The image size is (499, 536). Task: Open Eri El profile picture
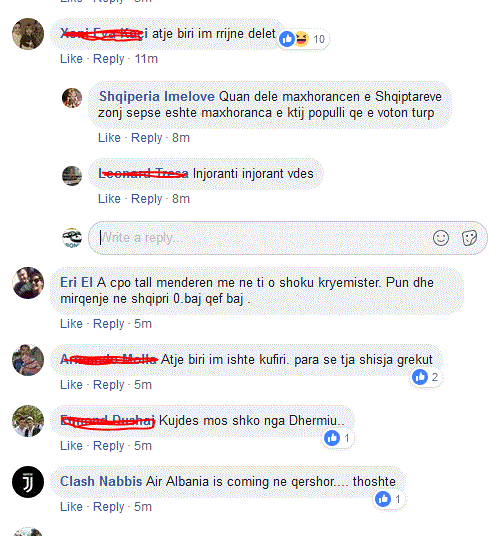tap(28, 283)
